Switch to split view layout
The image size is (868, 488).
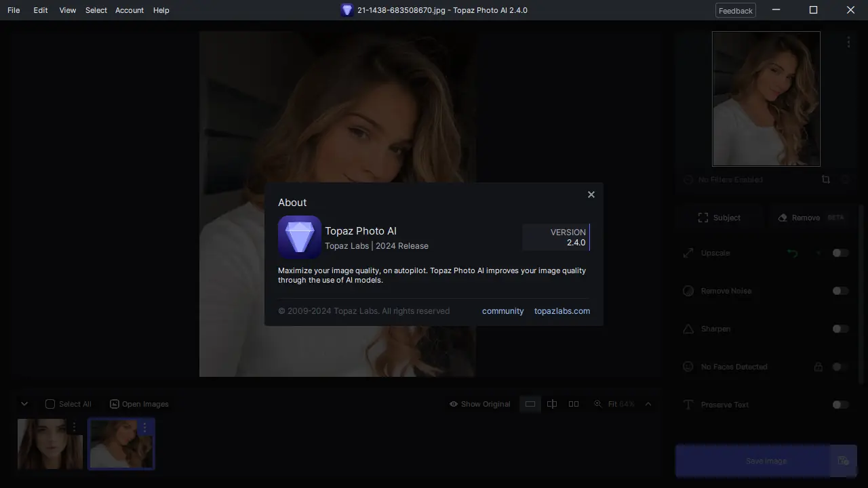coord(552,404)
